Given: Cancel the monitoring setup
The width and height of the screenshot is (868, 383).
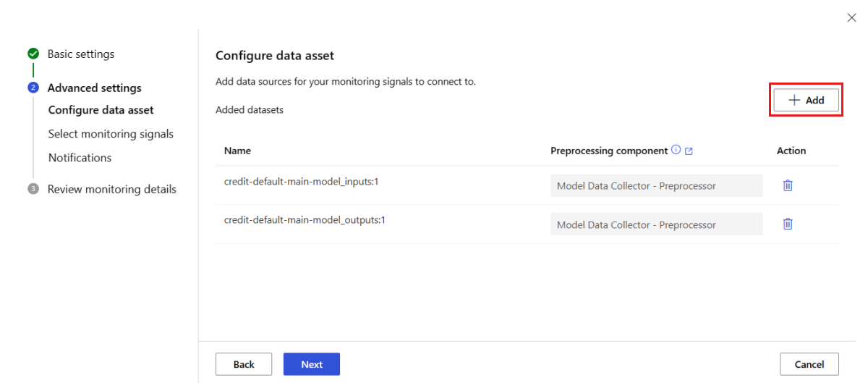Looking at the screenshot, I should 809,364.
